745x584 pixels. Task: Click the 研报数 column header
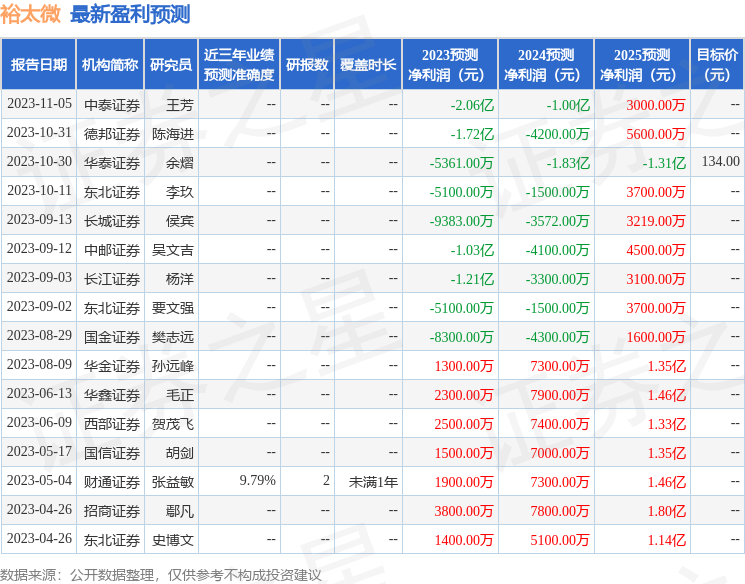click(x=307, y=65)
